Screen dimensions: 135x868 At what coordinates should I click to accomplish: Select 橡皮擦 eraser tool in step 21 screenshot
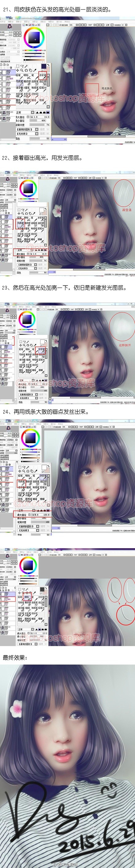(x=27, y=82)
